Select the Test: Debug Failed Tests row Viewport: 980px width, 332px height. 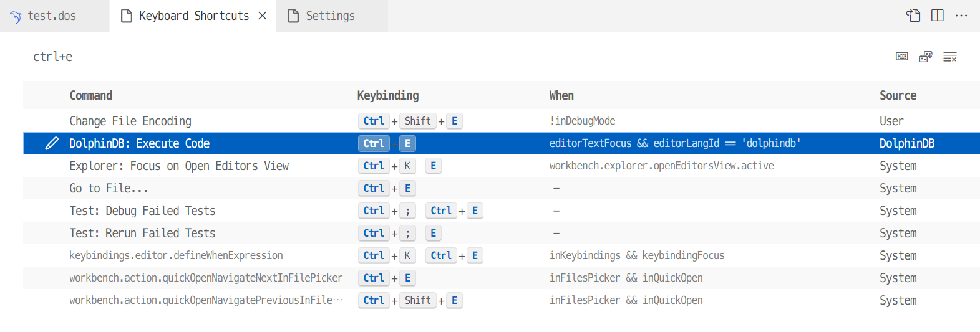click(x=142, y=211)
